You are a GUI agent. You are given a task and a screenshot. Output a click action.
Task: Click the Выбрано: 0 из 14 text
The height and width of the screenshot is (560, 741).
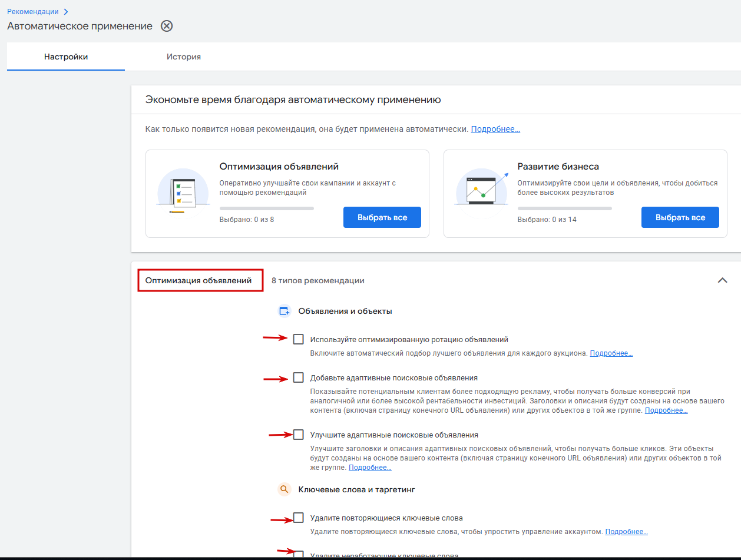coord(547,220)
